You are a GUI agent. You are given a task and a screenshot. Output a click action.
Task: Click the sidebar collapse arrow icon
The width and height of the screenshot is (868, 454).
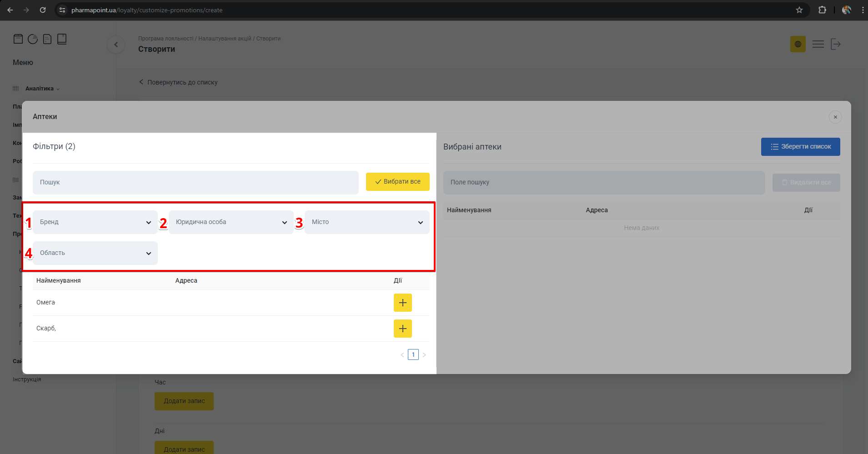116,45
